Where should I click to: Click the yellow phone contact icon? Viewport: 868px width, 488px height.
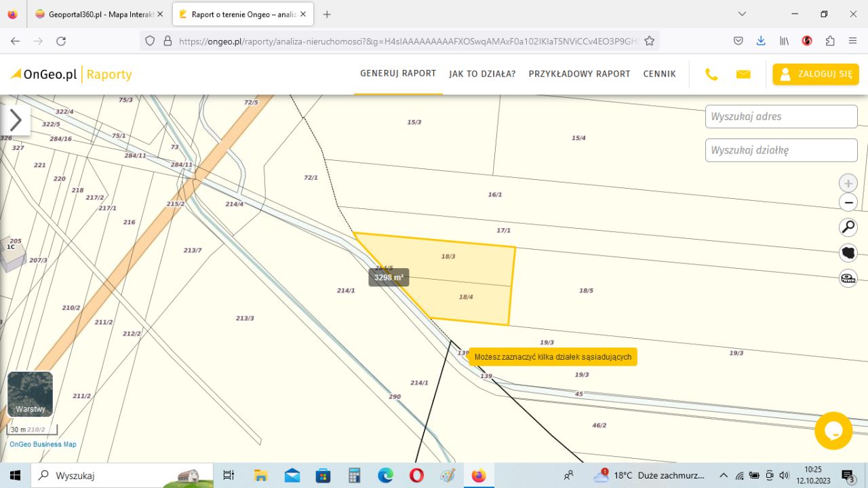tap(711, 75)
